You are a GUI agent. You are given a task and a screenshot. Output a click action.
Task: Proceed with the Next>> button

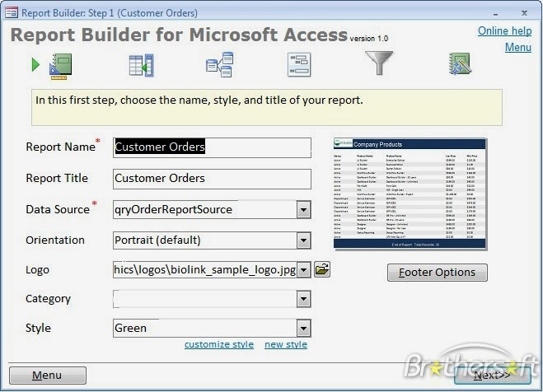(x=492, y=375)
